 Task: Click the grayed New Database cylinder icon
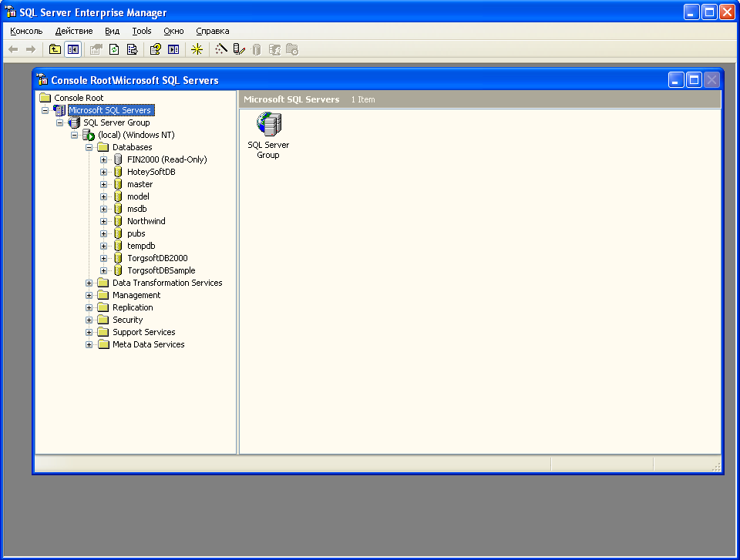[257, 49]
